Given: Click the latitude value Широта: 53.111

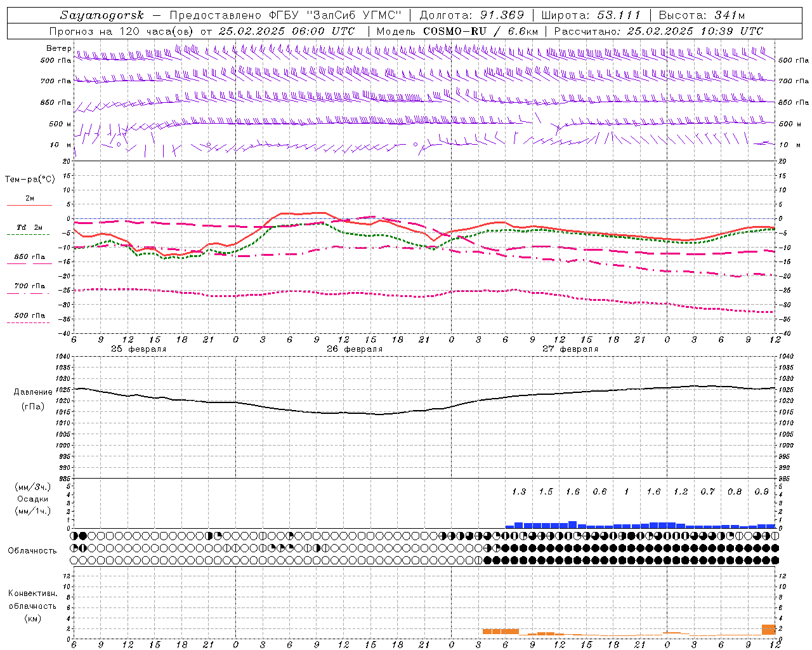Looking at the screenshot, I should tap(591, 15).
